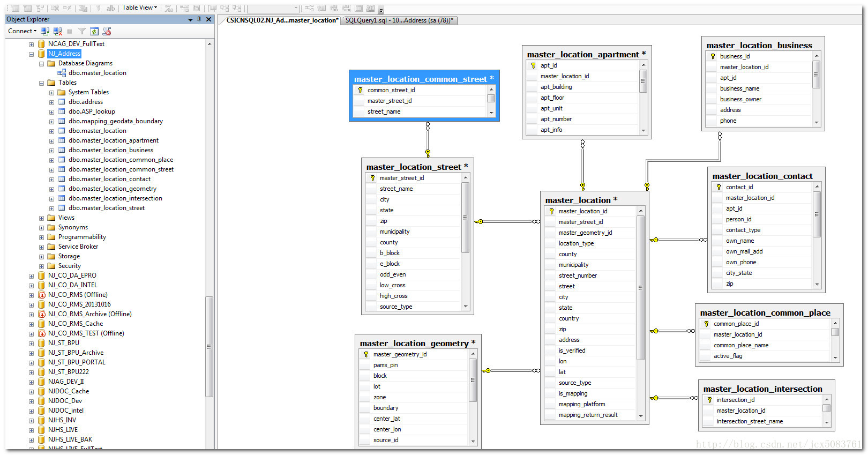Select the master_location_common_street table title
The image size is (868, 455).
[424, 79]
